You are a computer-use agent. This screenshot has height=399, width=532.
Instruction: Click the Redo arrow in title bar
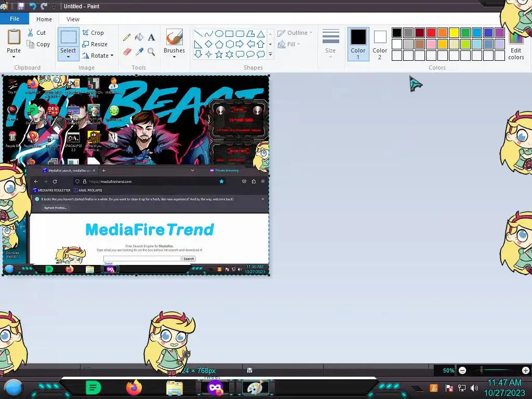click(44, 6)
